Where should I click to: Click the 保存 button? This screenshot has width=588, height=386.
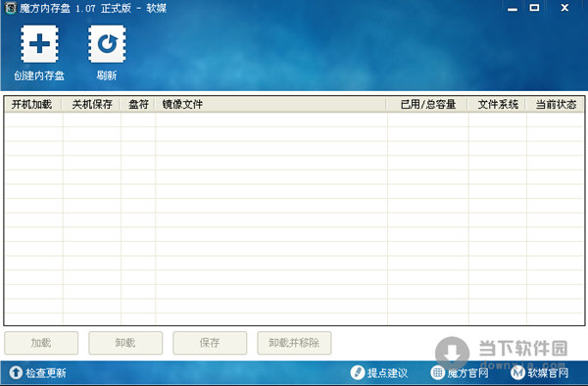210,343
